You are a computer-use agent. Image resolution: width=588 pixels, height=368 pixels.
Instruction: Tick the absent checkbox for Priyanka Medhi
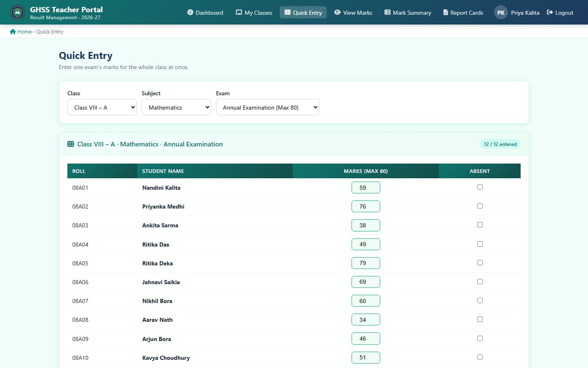coord(480,206)
